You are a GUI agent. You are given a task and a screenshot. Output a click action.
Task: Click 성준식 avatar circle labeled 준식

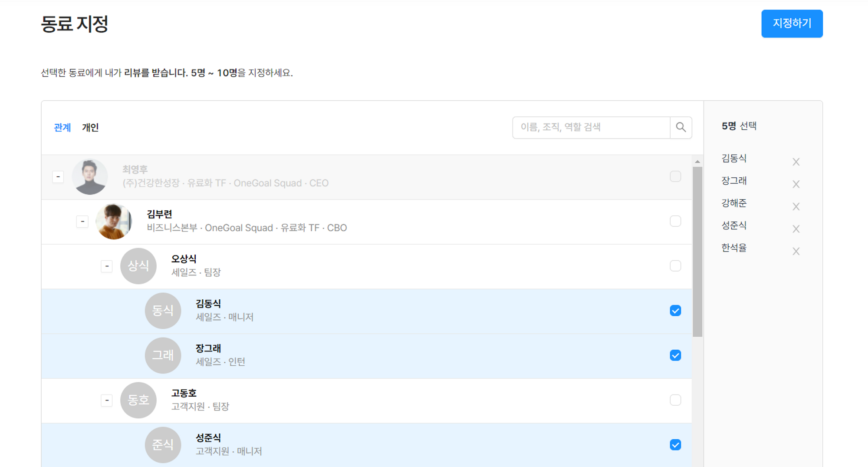point(163,445)
